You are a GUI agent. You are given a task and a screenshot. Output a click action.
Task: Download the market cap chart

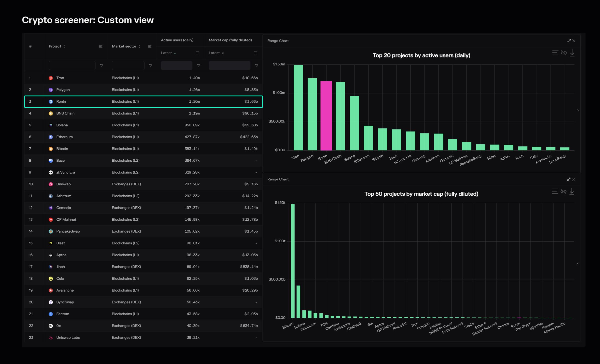572,191
